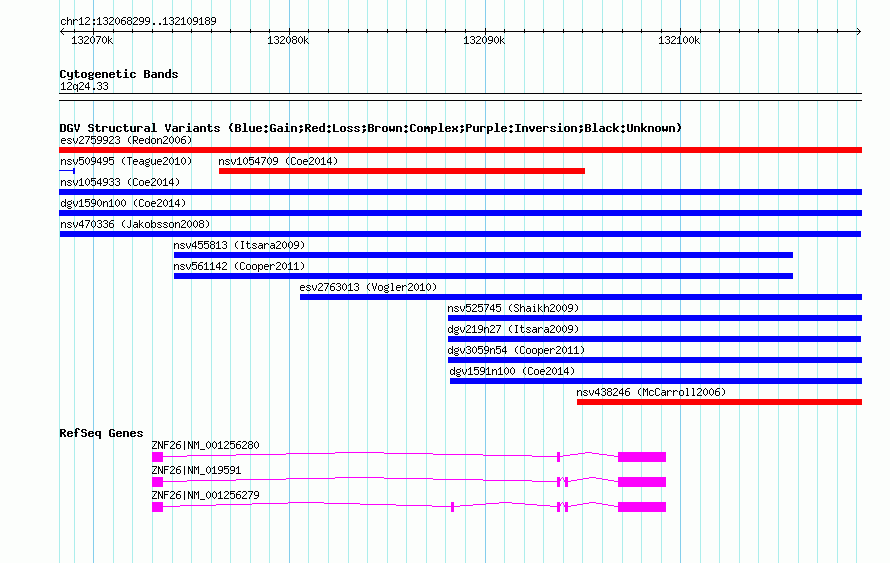890x563 pixels.
Task: Click first exon block of ZNF26|NM_019591
Action: tap(158, 482)
